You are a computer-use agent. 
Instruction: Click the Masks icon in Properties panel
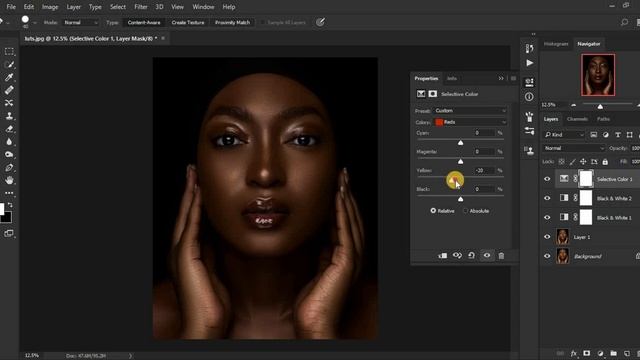point(433,94)
